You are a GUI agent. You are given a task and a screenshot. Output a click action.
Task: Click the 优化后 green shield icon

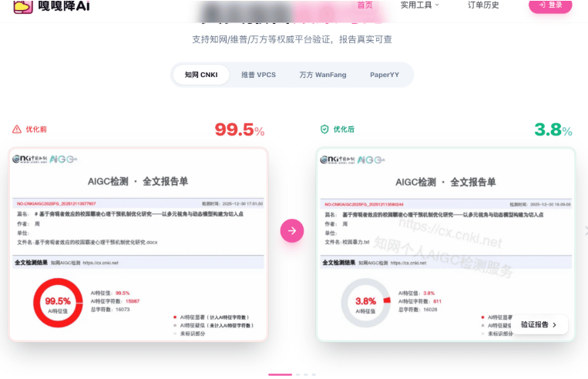click(x=324, y=129)
